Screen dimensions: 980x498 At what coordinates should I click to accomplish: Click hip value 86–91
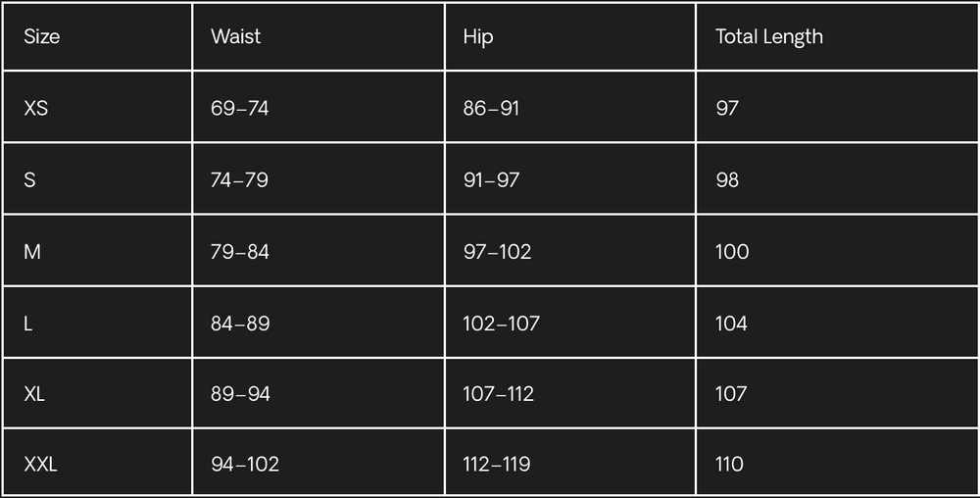[491, 108]
